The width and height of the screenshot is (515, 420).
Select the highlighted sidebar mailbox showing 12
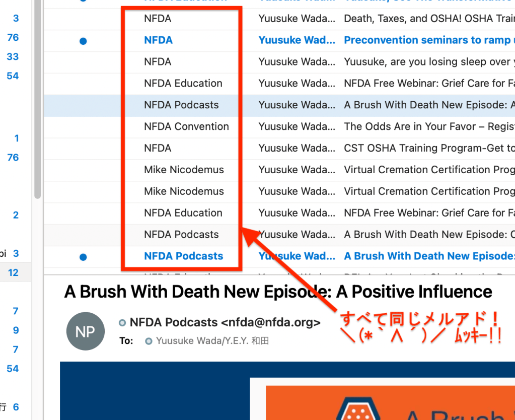point(13,272)
